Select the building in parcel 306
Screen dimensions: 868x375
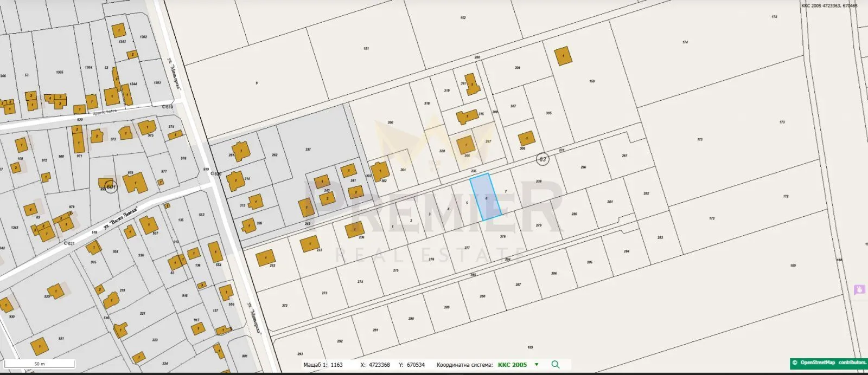click(x=526, y=139)
